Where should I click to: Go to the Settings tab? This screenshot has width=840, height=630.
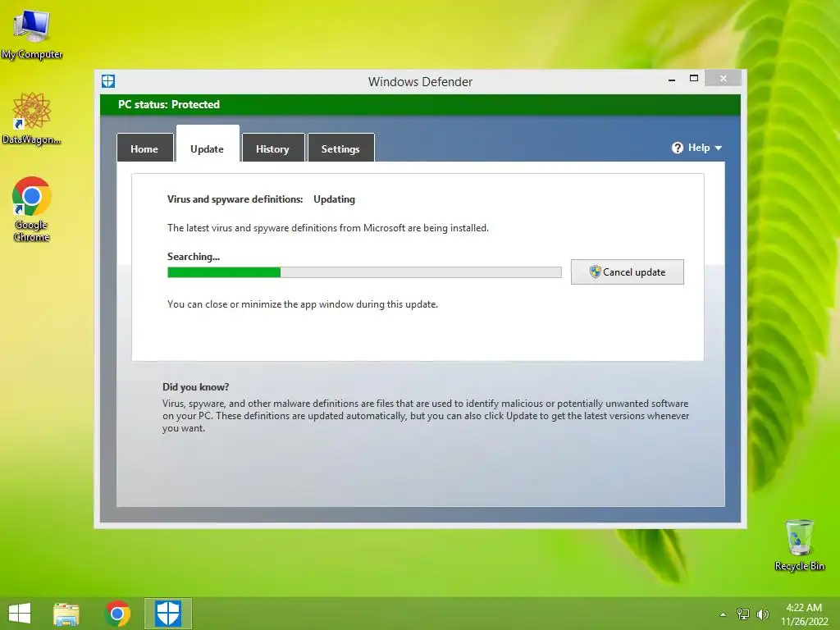point(340,148)
